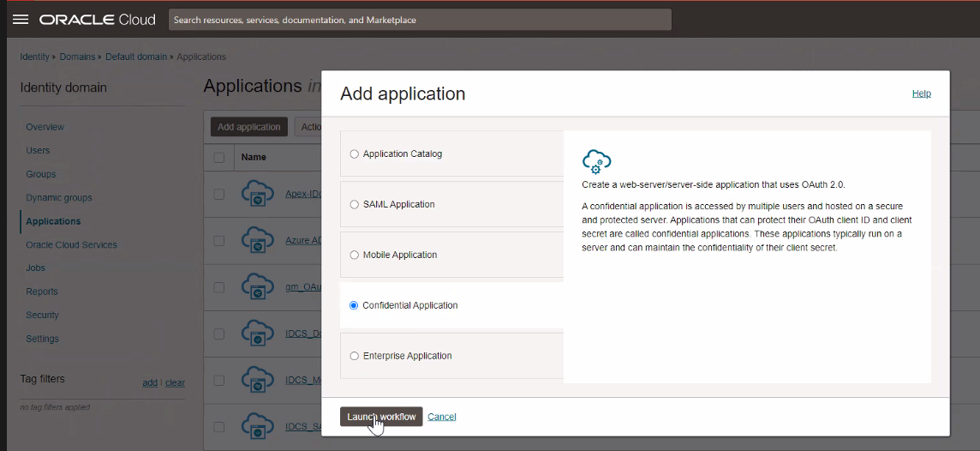Open Settings in the sidebar

pos(43,339)
